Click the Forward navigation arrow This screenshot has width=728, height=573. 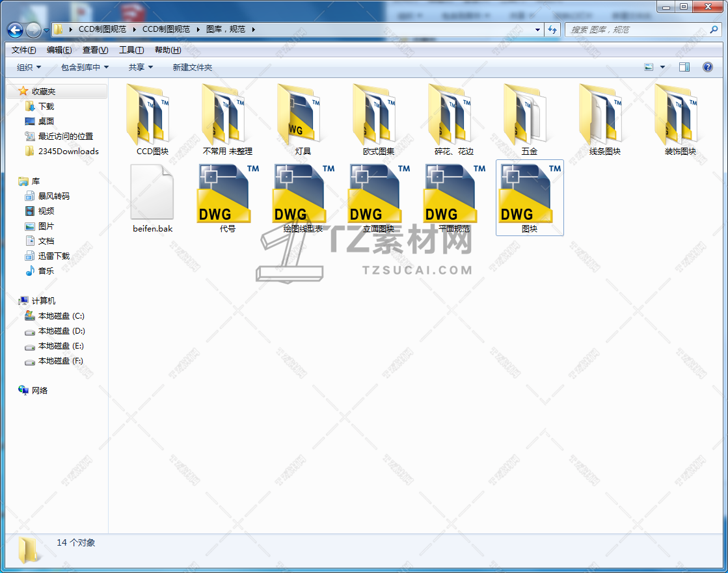click(x=33, y=30)
